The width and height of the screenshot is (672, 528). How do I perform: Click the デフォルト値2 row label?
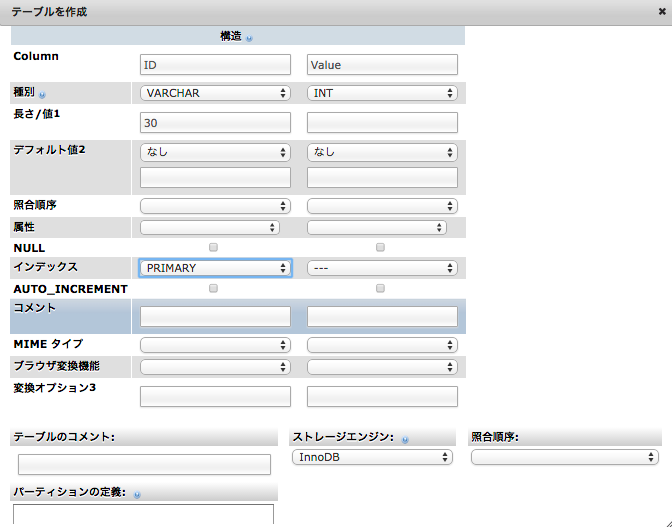49,150
